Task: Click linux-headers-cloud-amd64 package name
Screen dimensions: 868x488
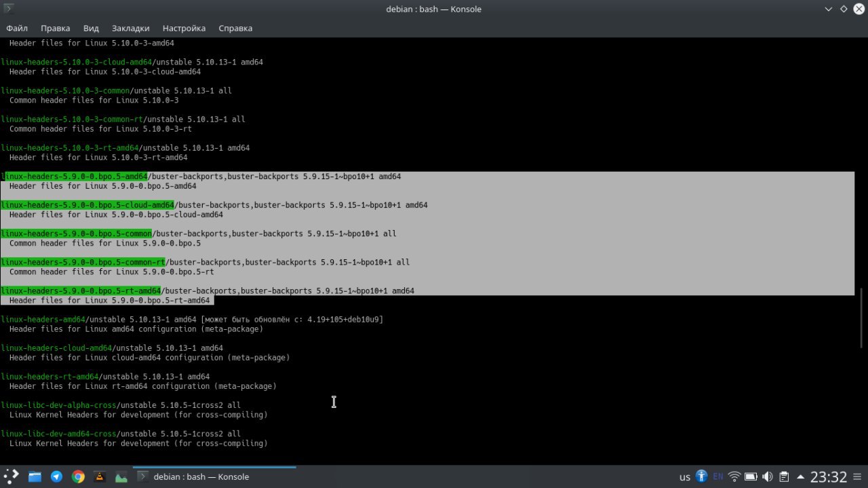Action: pos(56,348)
